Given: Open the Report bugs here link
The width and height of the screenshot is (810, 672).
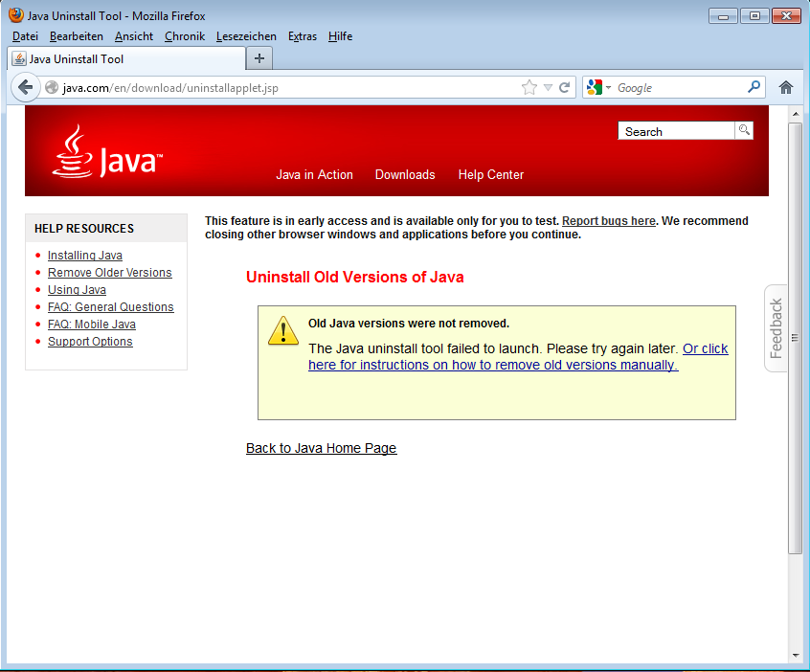Looking at the screenshot, I should [x=608, y=221].
